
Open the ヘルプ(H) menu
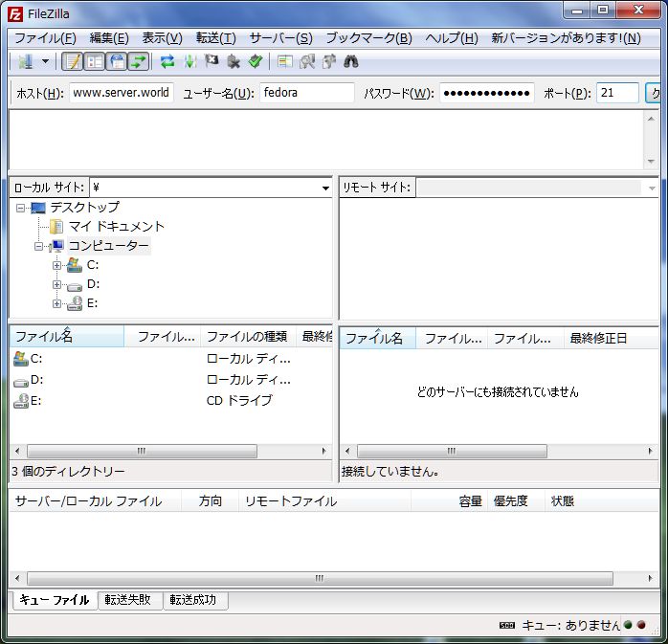(x=452, y=38)
